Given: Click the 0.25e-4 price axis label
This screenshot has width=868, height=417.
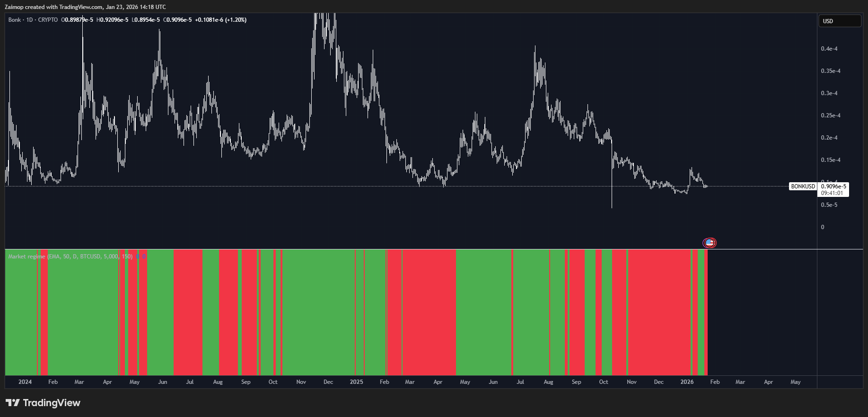Looking at the screenshot, I should click(831, 115).
